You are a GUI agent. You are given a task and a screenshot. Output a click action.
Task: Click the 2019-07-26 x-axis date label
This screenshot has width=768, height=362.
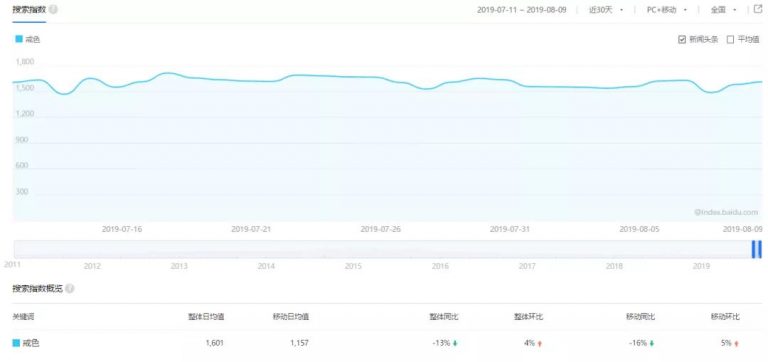[381, 229]
